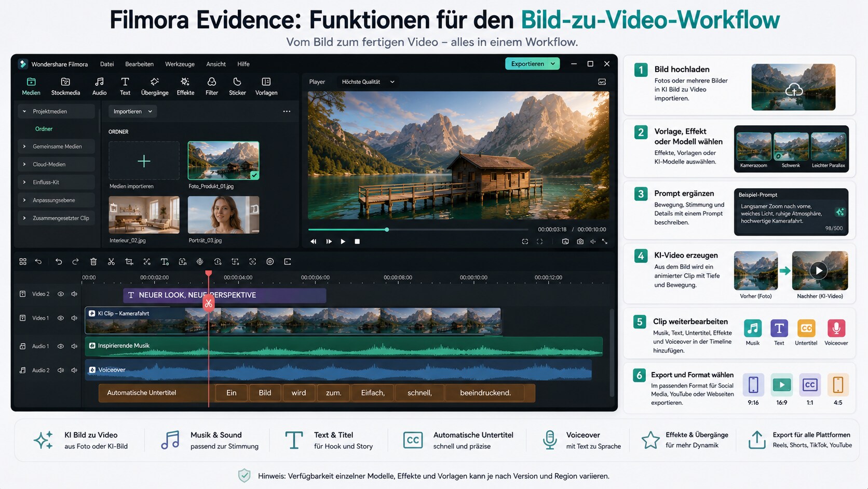Open the Vorlagen tab
Viewport: 868px width, 489px height.
point(266,86)
